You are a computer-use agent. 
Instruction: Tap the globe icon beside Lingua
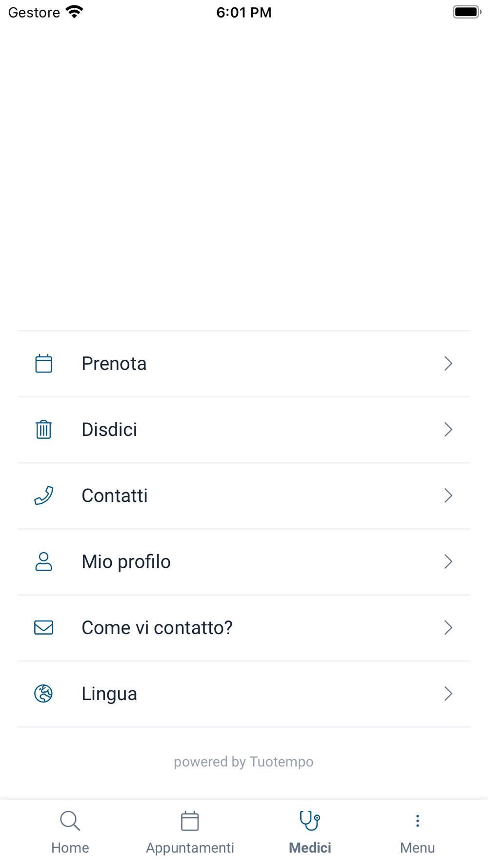click(x=43, y=693)
